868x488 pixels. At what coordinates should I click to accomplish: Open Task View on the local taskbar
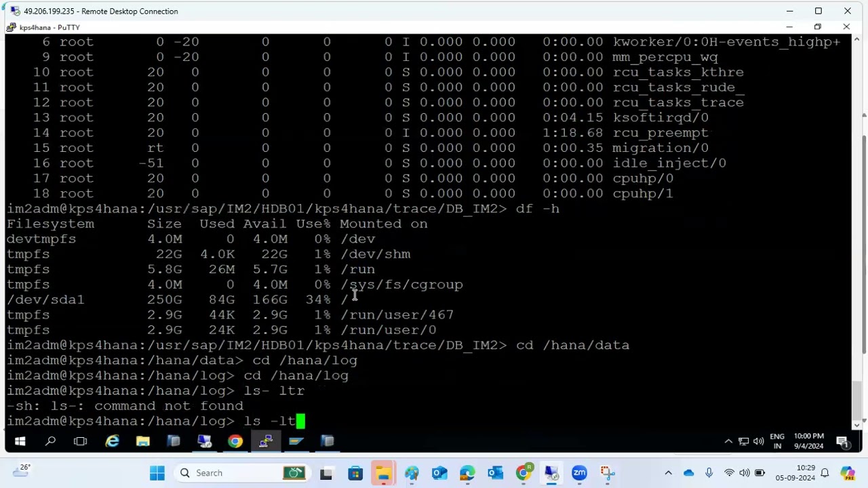point(326,473)
